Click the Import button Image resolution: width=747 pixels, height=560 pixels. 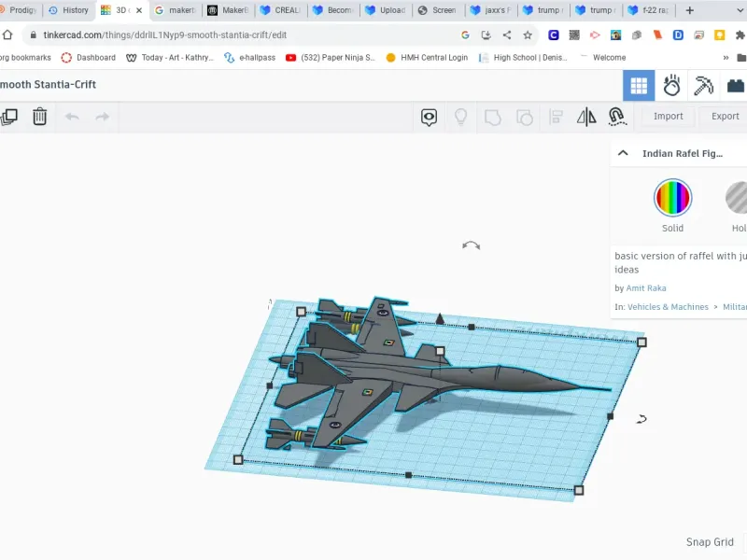[668, 116]
